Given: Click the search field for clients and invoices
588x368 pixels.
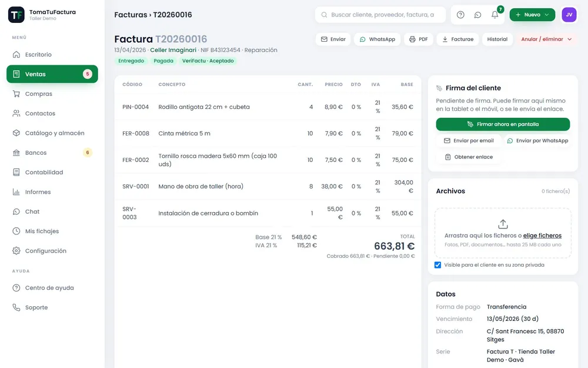Looking at the screenshot, I should click(380, 15).
